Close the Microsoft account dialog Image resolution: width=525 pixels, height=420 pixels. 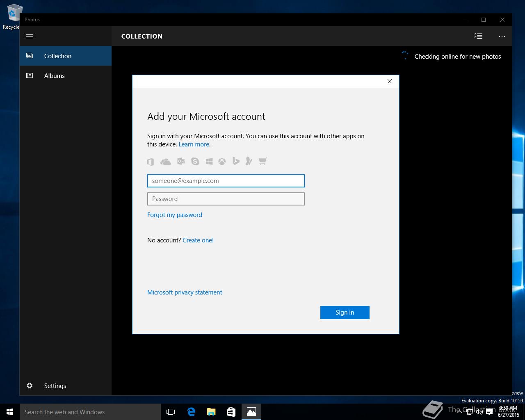pyautogui.click(x=390, y=81)
